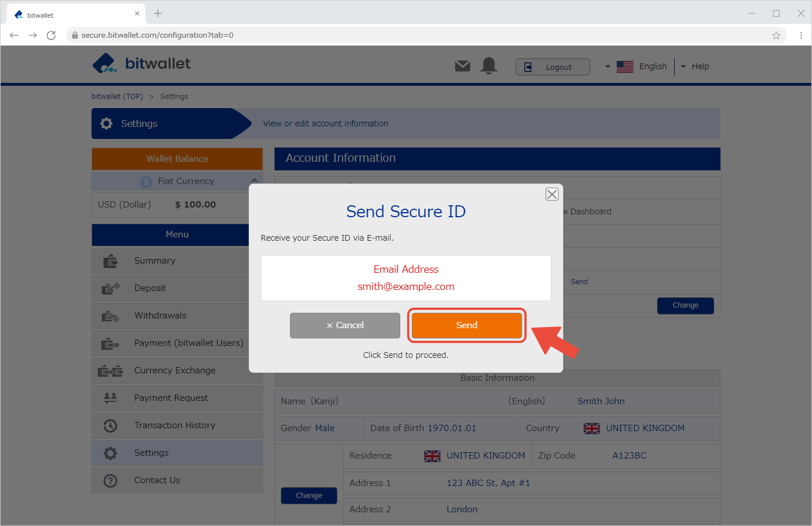Close the dialog with the X icon
The width and height of the screenshot is (812, 526).
[552, 194]
